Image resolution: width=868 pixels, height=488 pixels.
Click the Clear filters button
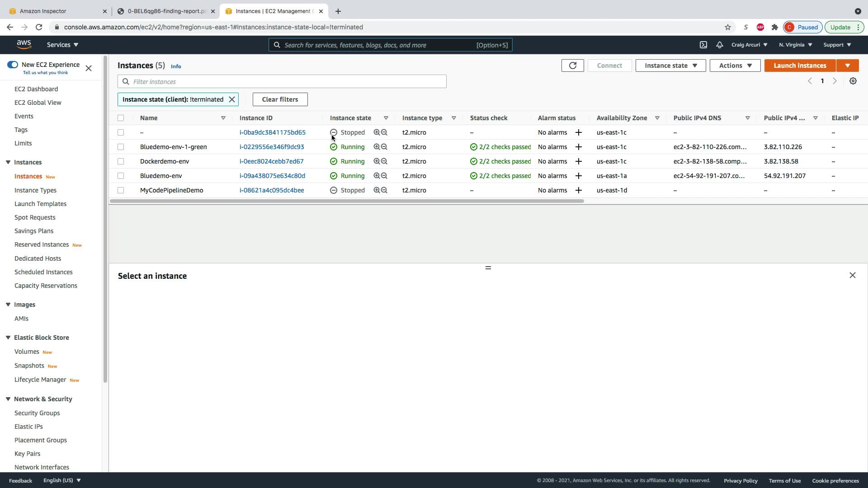tap(280, 99)
